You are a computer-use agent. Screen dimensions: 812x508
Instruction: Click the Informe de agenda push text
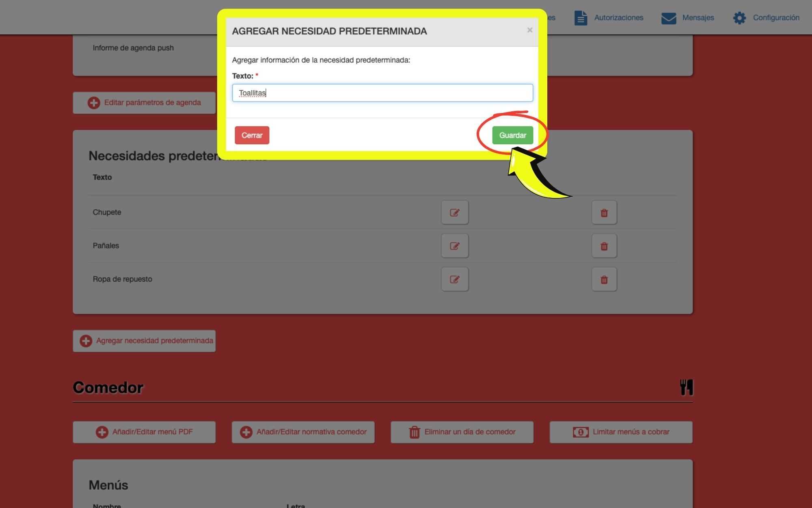133,48
